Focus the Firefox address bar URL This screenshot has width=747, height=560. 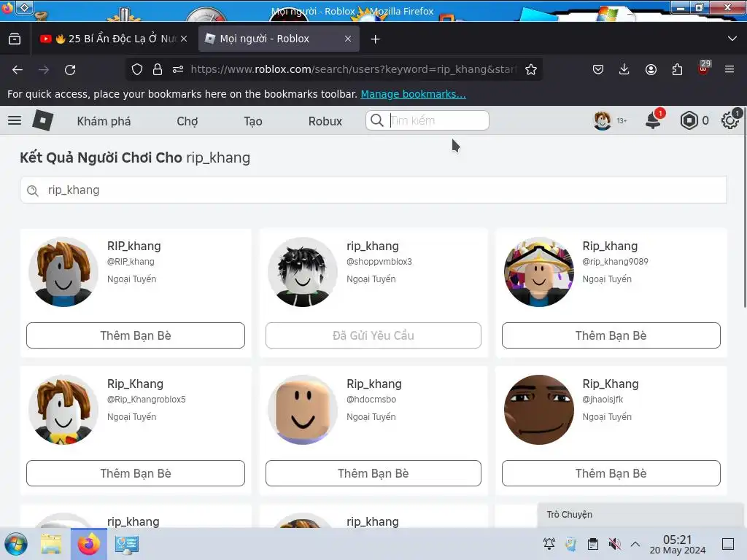[x=352, y=69]
